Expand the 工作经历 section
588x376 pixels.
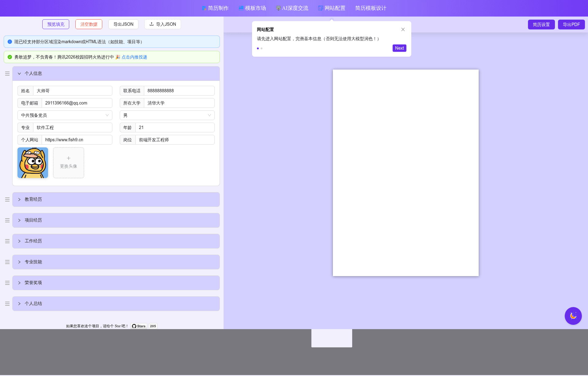(116, 241)
